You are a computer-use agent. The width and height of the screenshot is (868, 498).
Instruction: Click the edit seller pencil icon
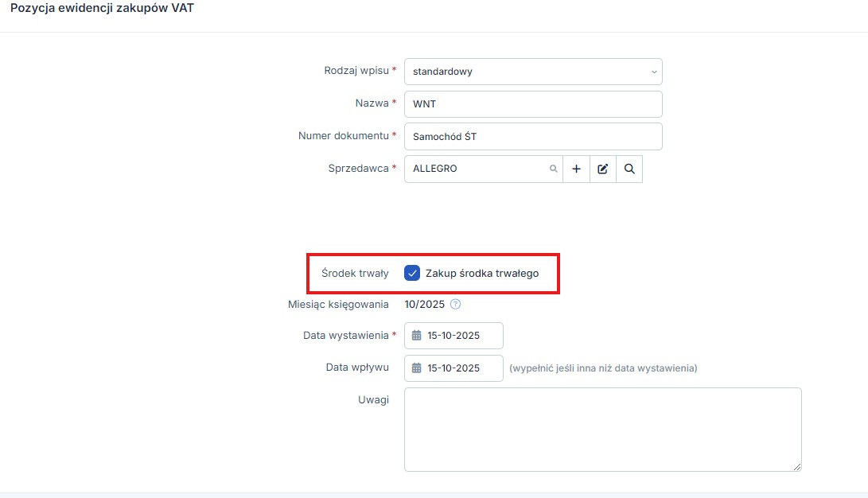coord(603,169)
